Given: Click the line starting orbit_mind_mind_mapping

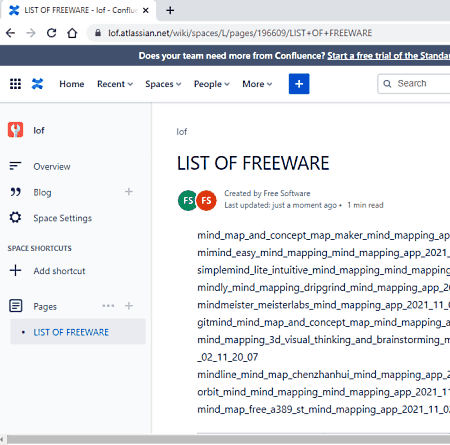Looking at the screenshot, I should coord(323,392).
